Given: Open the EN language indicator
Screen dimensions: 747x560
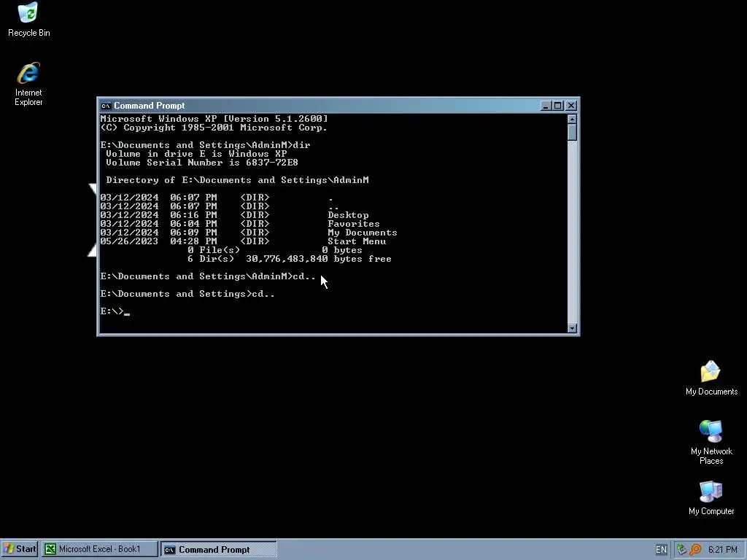Looking at the screenshot, I should (661, 550).
